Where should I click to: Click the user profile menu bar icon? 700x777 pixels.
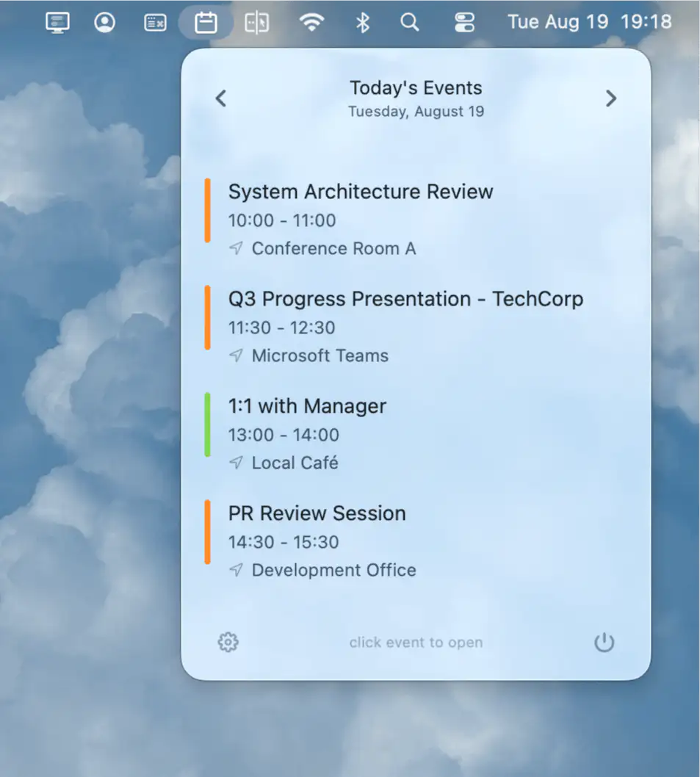tap(104, 22)
